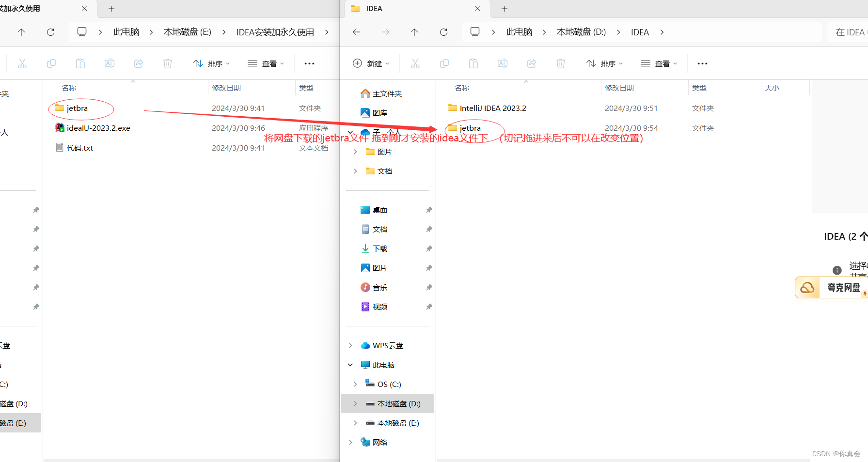
Task: Open new tab in left window
Action: point(111,9)
